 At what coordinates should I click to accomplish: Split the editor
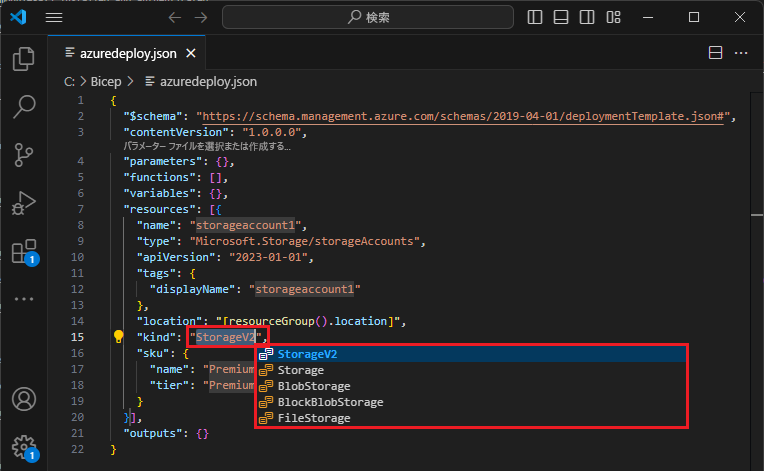pos(715,53)
